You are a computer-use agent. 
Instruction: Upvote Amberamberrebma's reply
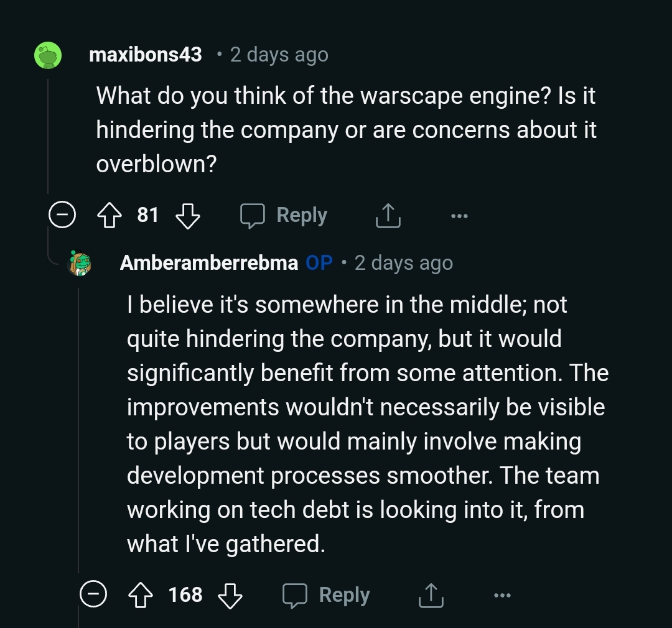click(x=141, y=595)
